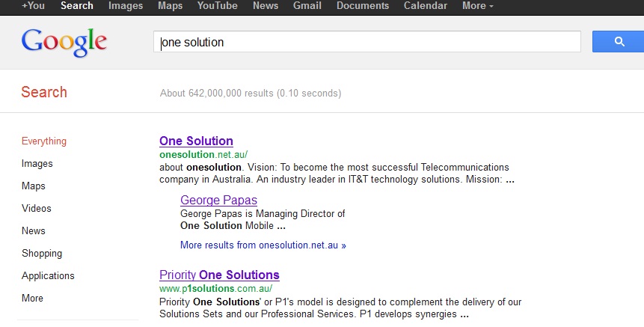Viewport: 644px width, 327px height.
Task: Select News filter in left sidebar
Action: pyautogui.click(x=33, y=231)
